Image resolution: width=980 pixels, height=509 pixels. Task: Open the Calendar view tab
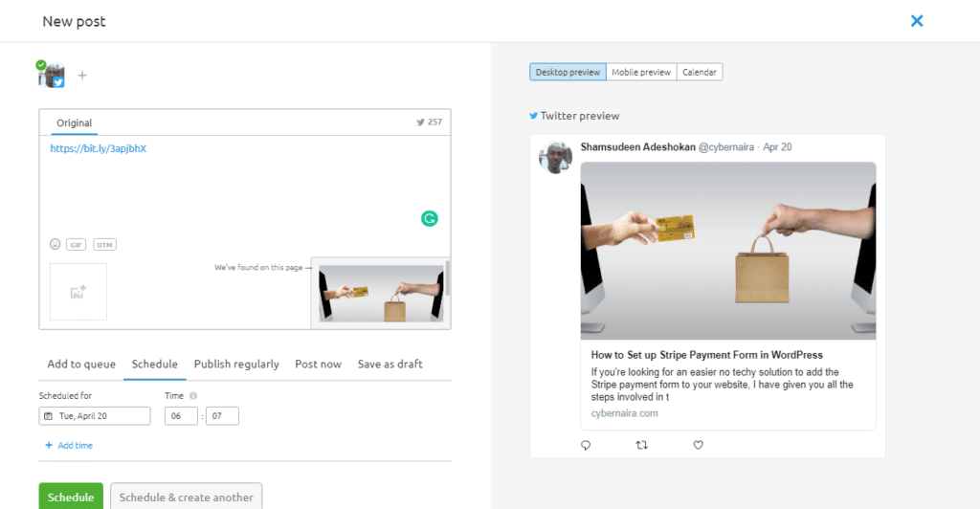(x=700, y=72)
